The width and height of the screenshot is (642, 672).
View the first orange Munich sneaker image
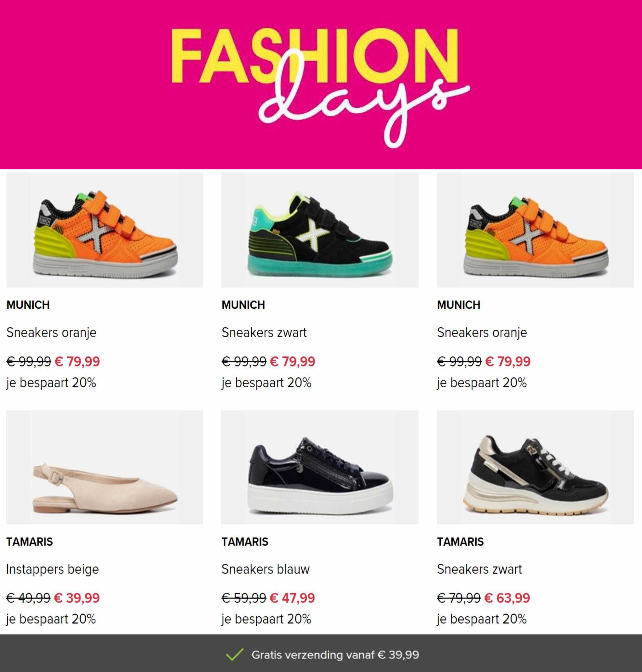(105, 230)
